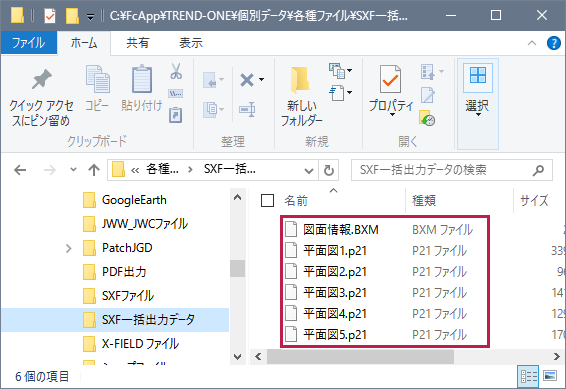Screen dimensions: 566x389
Task: Switch to the 表示 tab
Action: (191, 43)
